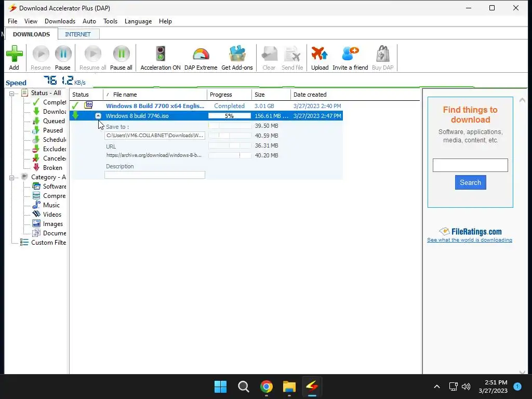Select the Compressed category
The image size is (532, 399).
(x=49, y=196)
